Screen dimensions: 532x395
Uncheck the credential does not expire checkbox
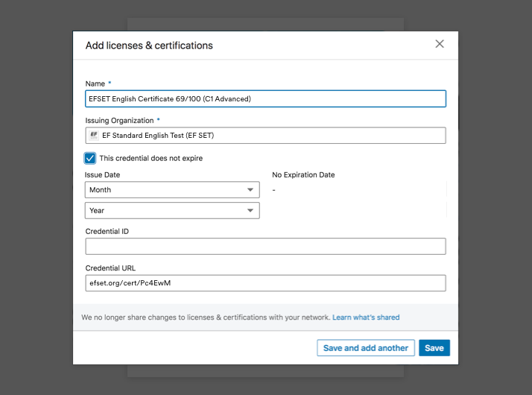90,158
